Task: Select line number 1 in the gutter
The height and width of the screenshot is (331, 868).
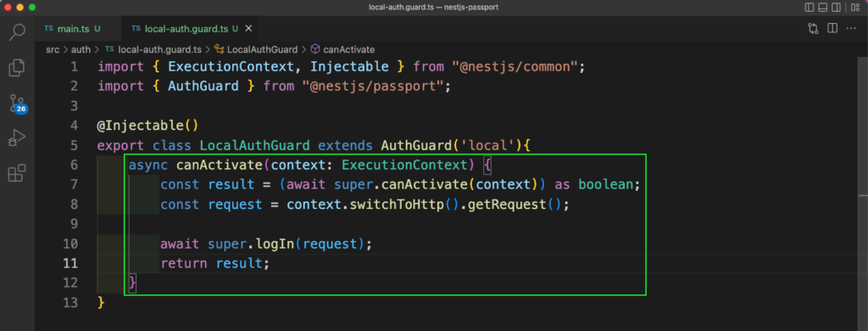Action: pos(74,67)
